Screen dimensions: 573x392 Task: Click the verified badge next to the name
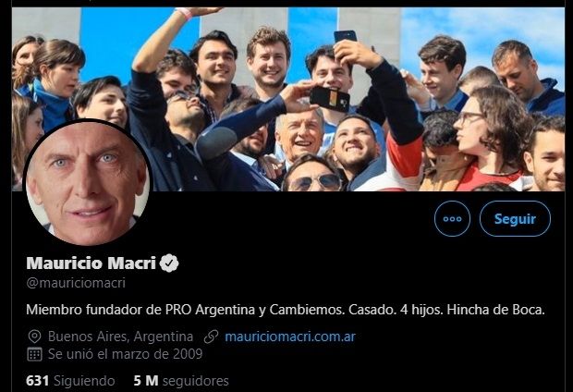click(x=169, y=263)
